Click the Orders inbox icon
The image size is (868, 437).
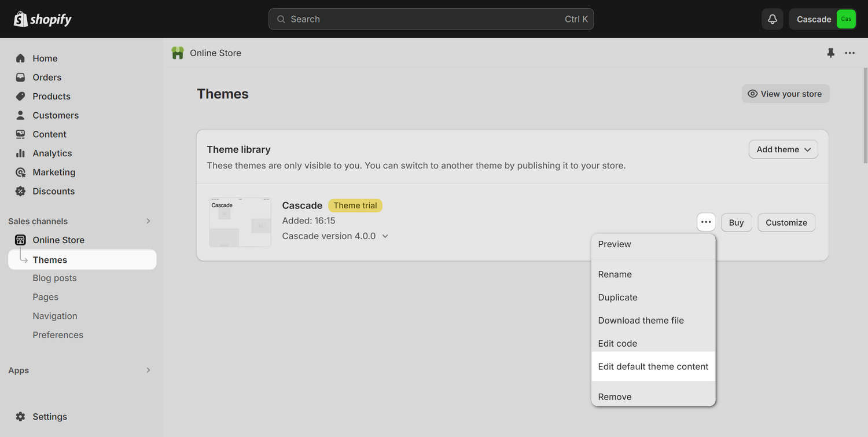20,78
